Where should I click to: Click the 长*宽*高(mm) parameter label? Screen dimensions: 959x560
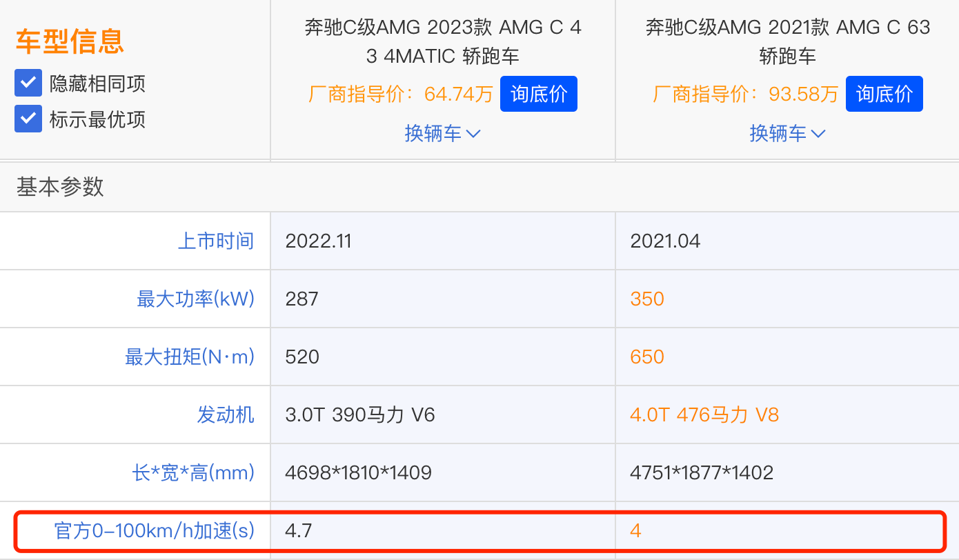coord(193,472)
